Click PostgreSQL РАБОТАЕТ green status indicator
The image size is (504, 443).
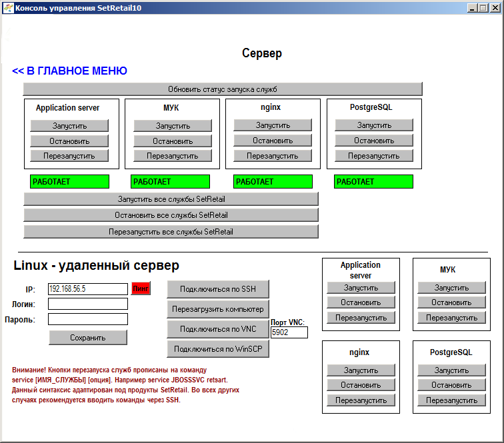(x=373, y=181)
